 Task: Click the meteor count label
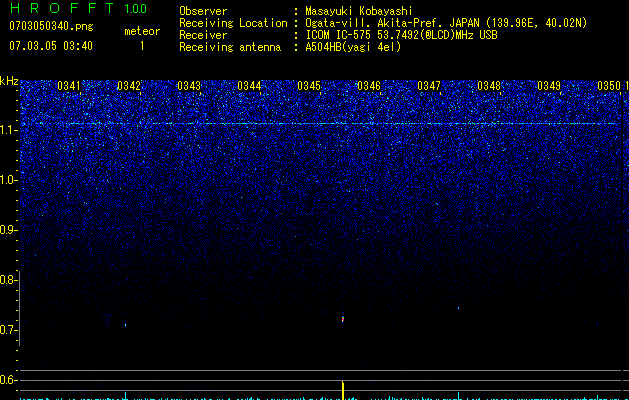[141, 31]
